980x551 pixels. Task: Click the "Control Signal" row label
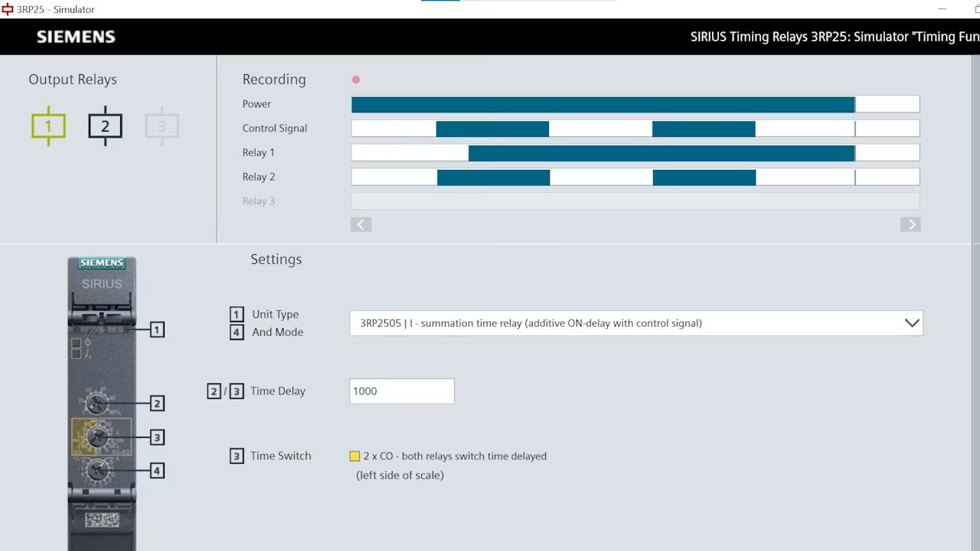(x=275, y=129)
